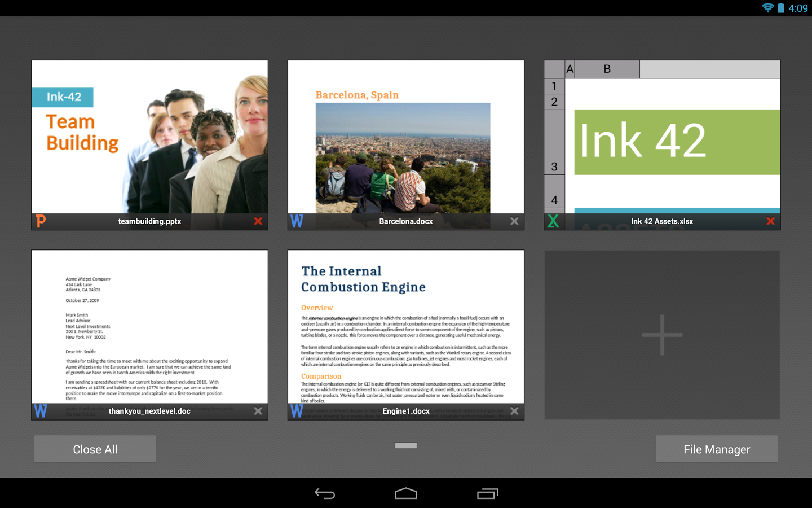
Task: Tap the Android back navigation button
Action: pyautogui.click(x=325, y=494)
